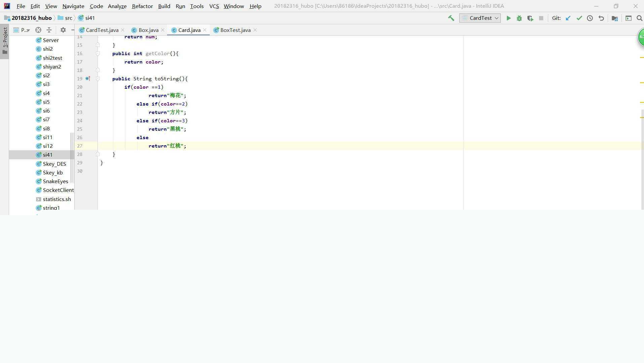
Task: Click the src breadcrumb folder
Action: [x=65, y=18]
